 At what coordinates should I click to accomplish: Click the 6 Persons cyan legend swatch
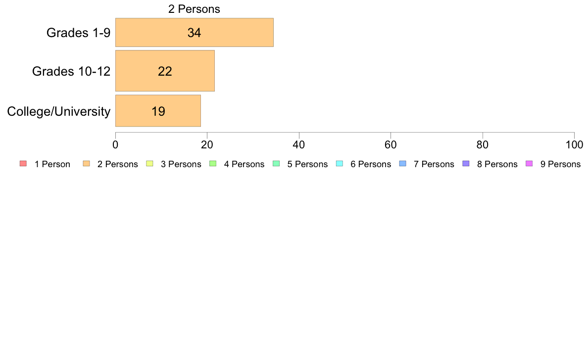pyautogui.click(x=340, y=163)
